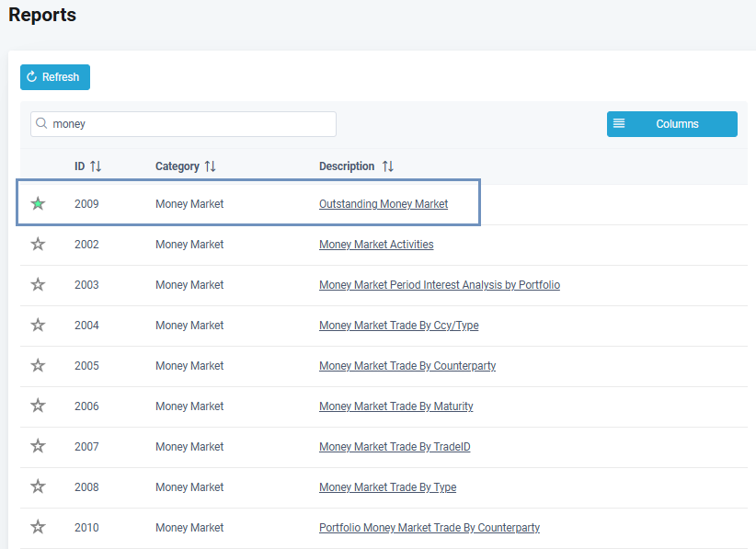Toggle favorite star for report 2003
This screenshot has width=756, height=549.
click(38, 284)
